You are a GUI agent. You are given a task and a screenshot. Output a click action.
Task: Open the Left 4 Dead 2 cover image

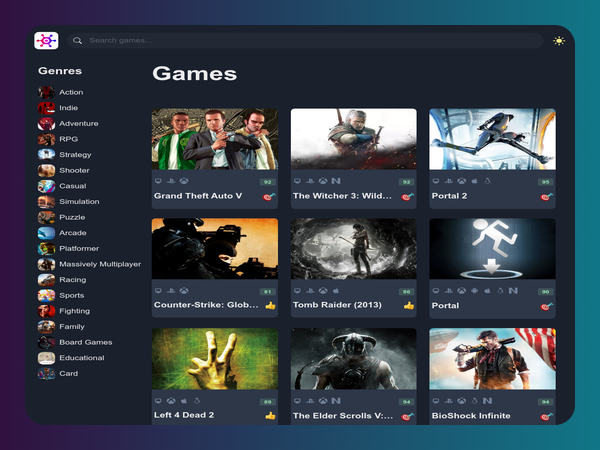[x=215, y=358]
